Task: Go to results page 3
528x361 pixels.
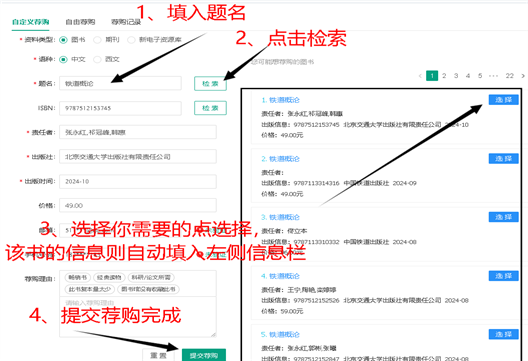Action: [456, 76]
